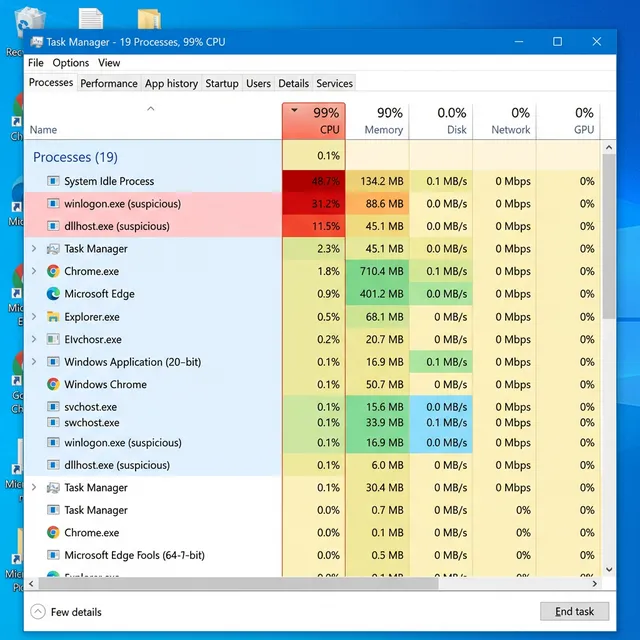Image resolution: width=640 pixels, height=640 pixels.
Task: Expand the Explorer.exe process group
Action: pyautogui.click(x=34, y=317)
